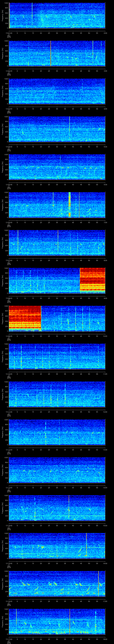Select the spectrogram panel beginning at 13:03:00
The width and height of the screenshot is (114, 644).
[57, 91]
